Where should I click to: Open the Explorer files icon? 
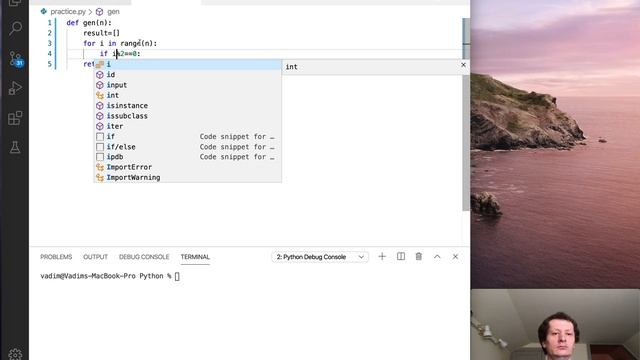(x=15, y=3)
